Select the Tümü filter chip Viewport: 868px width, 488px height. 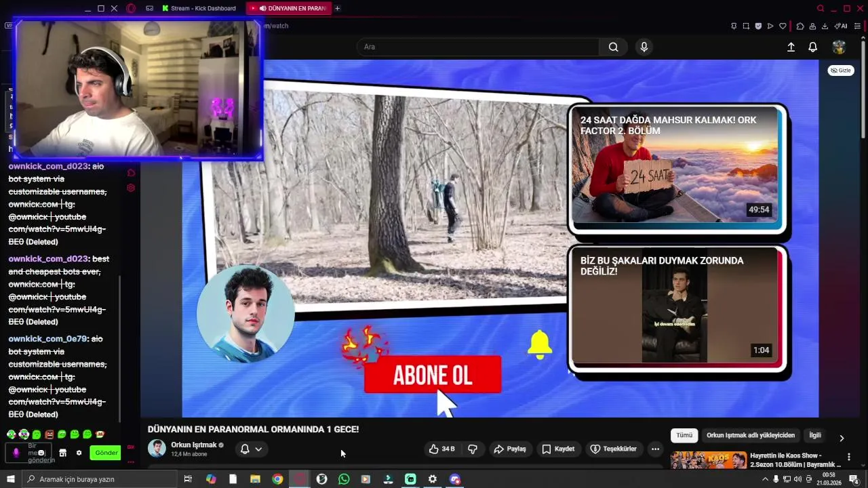pos(684,435)
